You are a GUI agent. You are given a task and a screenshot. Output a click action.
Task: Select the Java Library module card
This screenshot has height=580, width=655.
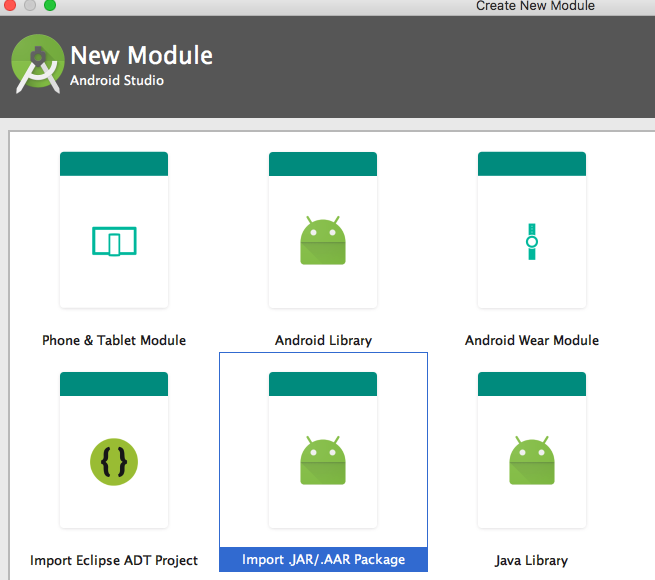[532, 450]
